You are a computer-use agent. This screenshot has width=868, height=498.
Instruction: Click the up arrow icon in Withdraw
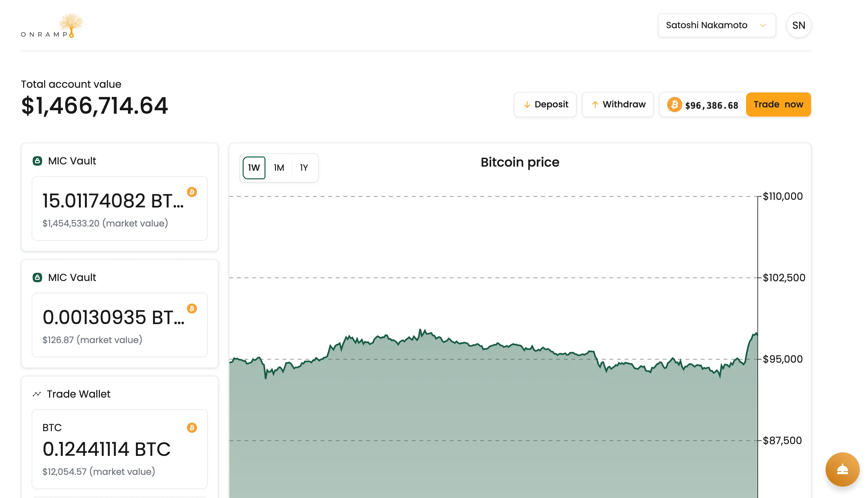(595, 104)
